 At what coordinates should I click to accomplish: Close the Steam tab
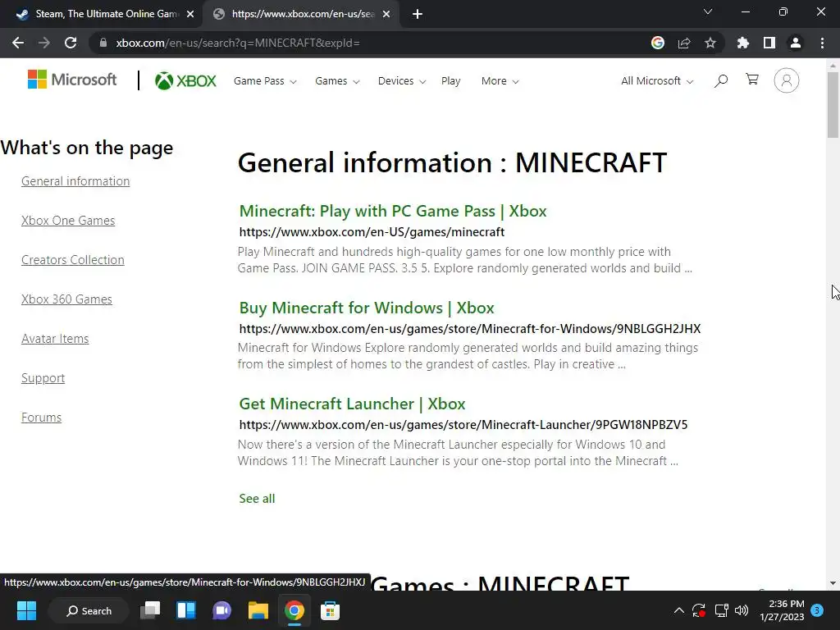pos(190,14)
